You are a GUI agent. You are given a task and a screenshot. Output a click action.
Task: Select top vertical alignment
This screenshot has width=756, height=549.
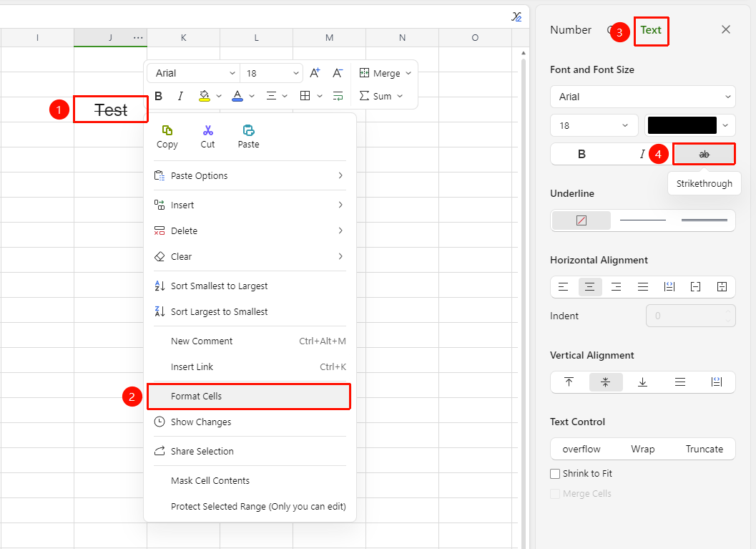point(569,382)
